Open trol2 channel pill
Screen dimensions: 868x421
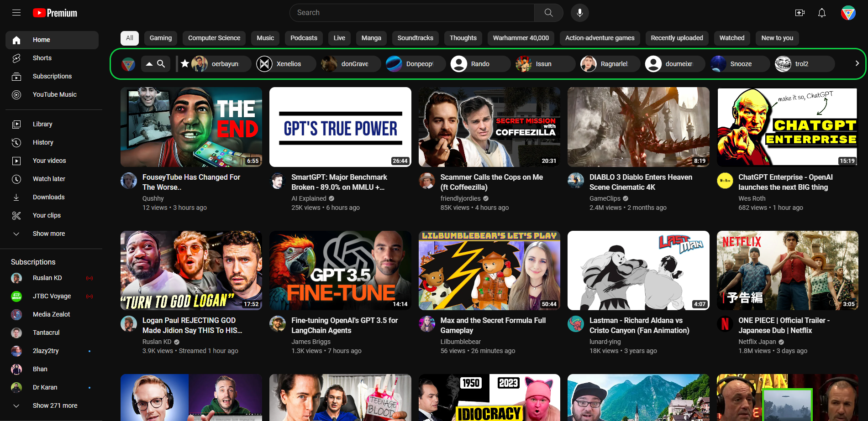805,64
